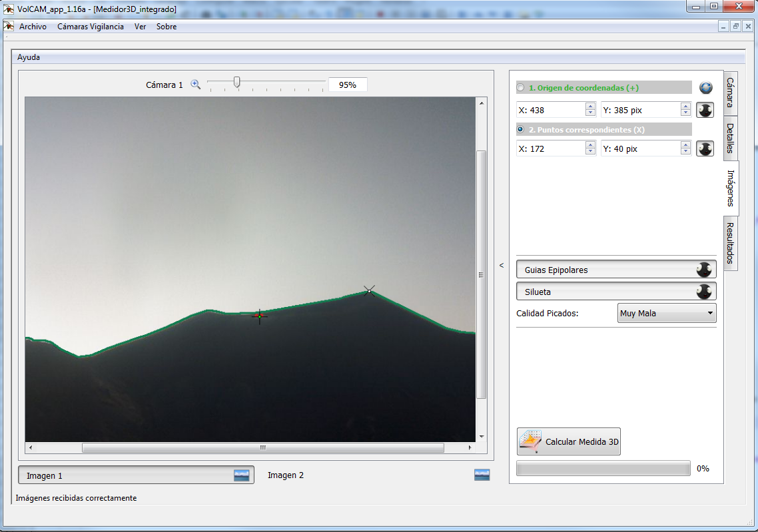Click the eye icon next to the Y: 40 pix field
The height and width of the screenshot is (532, 758).
(705, 148)
